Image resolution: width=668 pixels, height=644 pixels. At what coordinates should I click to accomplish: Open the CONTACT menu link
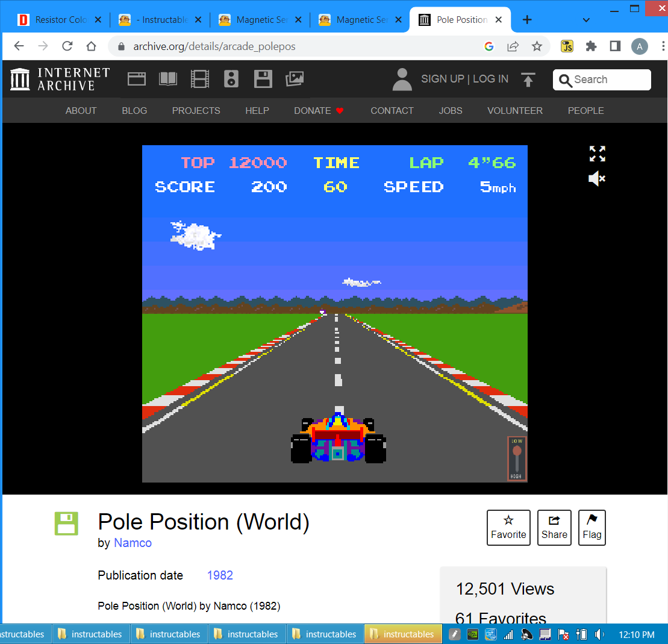(x=392, y=111)
